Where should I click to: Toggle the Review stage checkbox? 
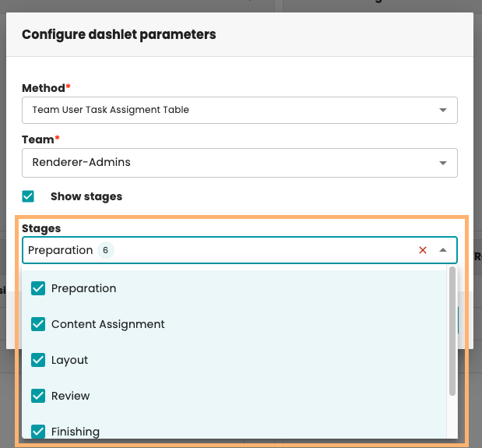coord(38,396)
